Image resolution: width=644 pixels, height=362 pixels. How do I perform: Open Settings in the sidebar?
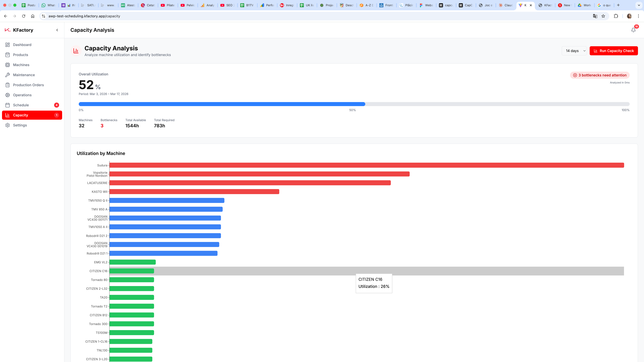[x=32, y=125]
